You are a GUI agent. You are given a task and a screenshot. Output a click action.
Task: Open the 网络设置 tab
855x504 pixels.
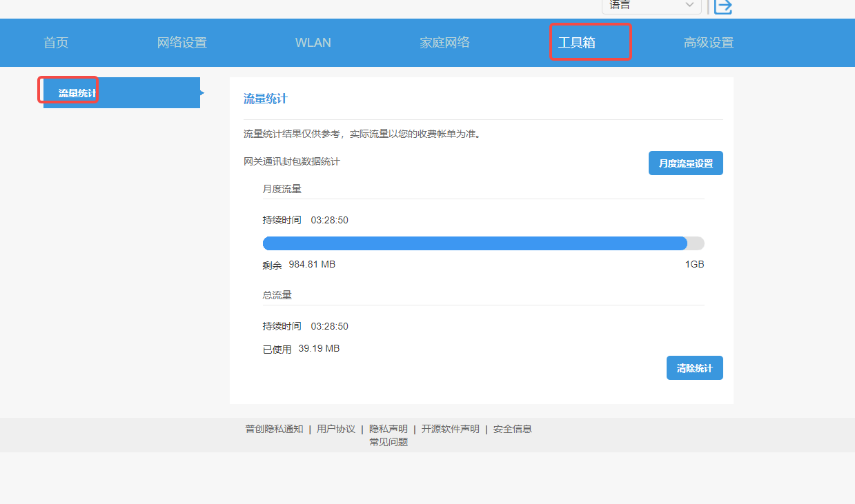[x=181, y=42]
